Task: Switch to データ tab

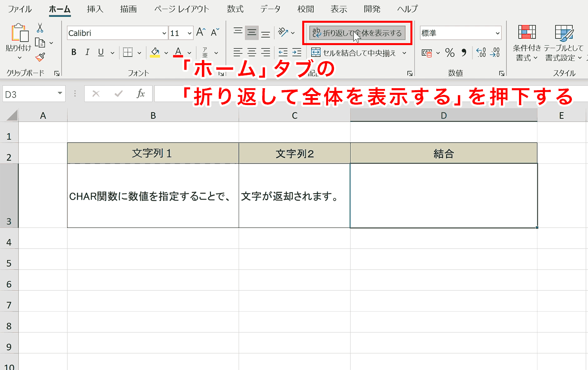Action: (270, 9)
